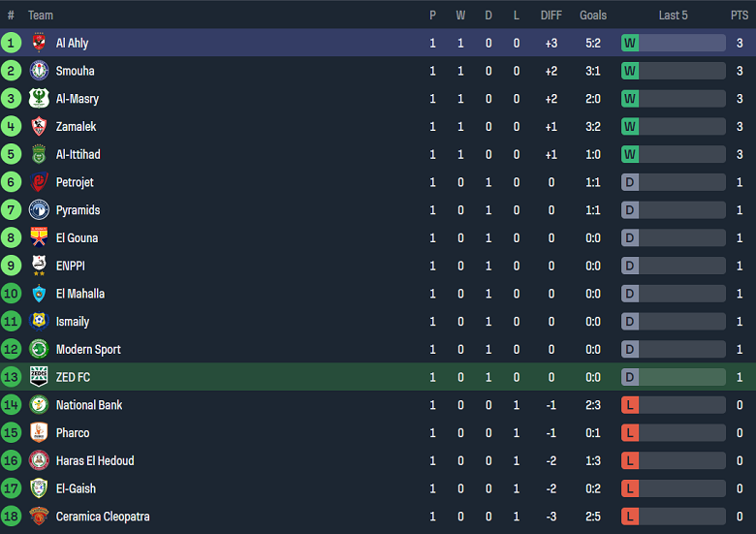The width and height of the screenshot is (756, 534).
Task: Click the Smouha club badge
Action: (x=39, y=71)
